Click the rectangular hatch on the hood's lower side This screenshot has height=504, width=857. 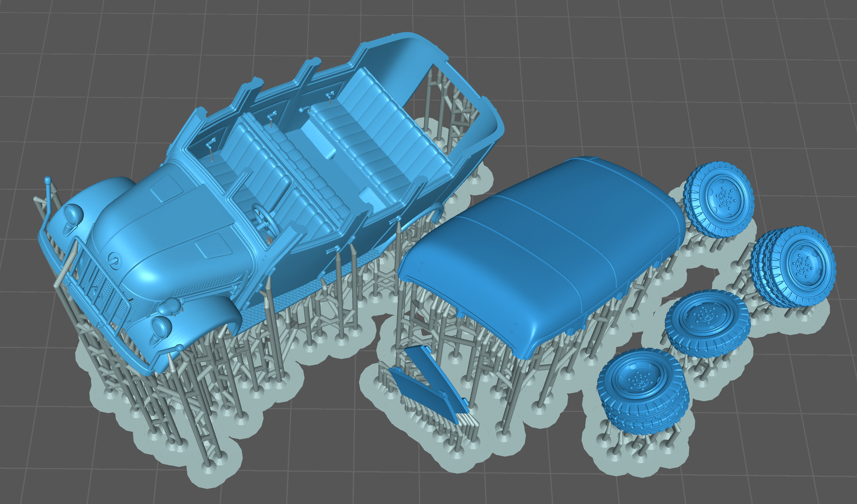213,246
